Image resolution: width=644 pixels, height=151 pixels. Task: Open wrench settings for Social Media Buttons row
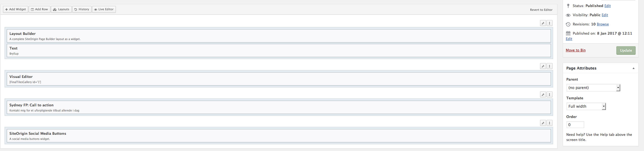(543, 123)
